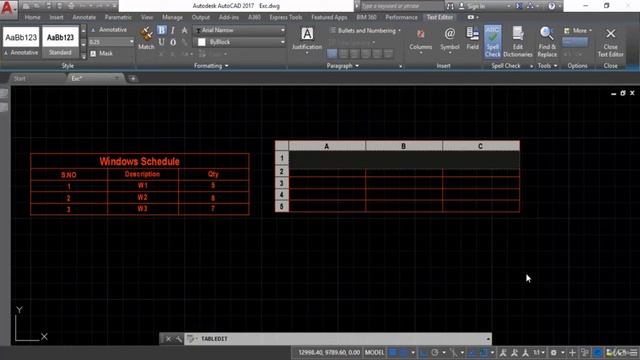Switch to the Manage ribbon tab
The height and width of the screenshot is (360, 640).
click(x=172, y=17)
